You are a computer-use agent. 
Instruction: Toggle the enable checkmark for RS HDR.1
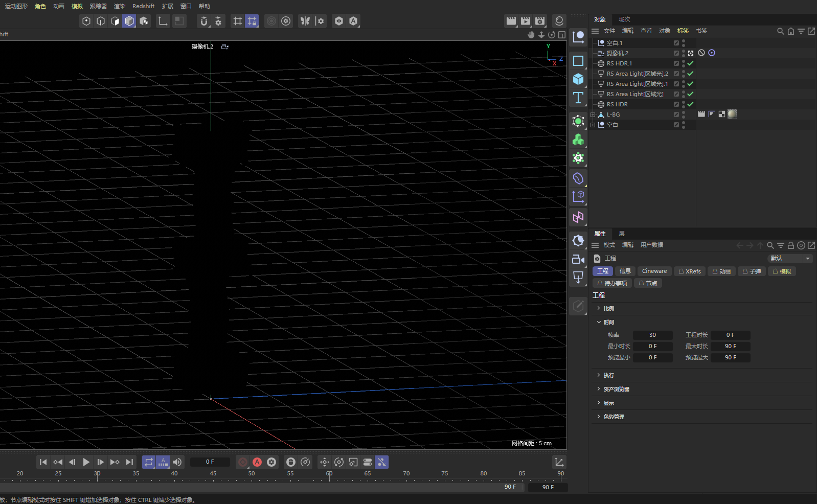[x=690, y=63]
